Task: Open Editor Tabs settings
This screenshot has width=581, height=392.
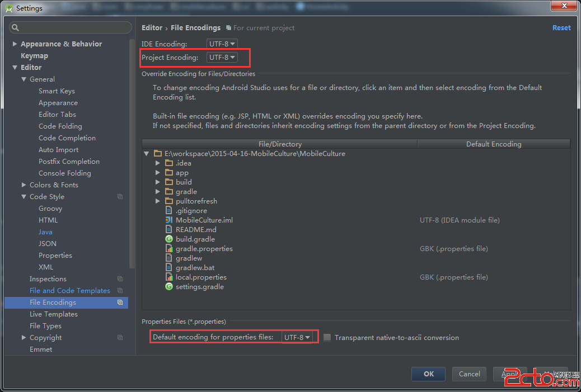Action: click(57, 115)
